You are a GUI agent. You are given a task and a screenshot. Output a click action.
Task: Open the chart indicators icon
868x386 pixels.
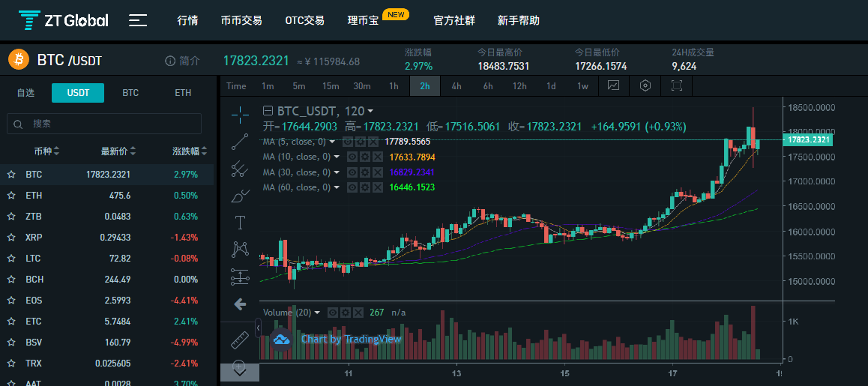click(613, 86)
